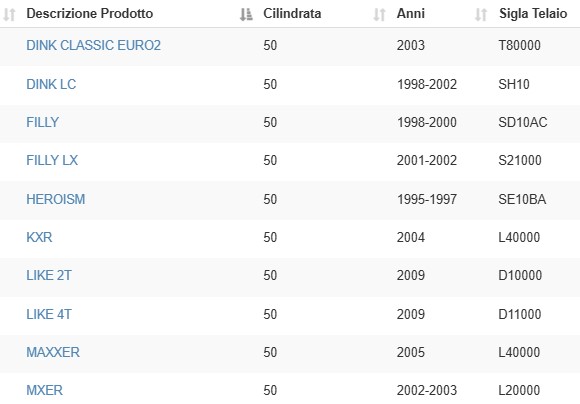This screenshot has height=404, width=580.
Task: Open the KXR product link
Action: click(x=39, y=238)
